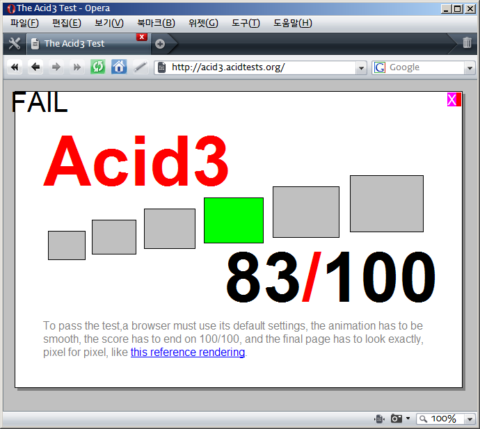Expand the address bar history dropdown

pyautogui.click(x=361, y=68)
